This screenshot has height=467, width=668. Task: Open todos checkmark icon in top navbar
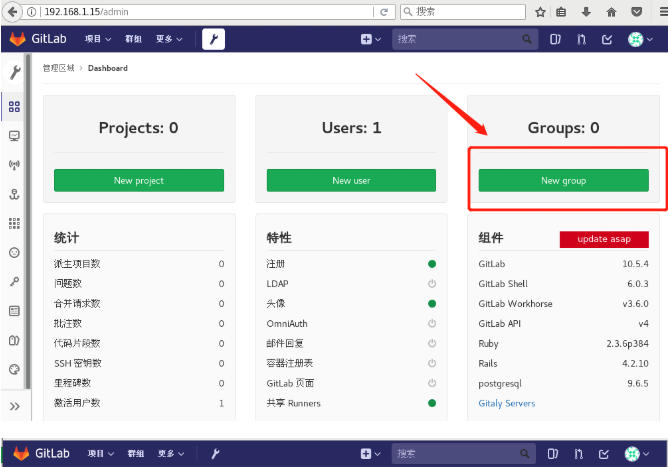(x=607, y=39)
